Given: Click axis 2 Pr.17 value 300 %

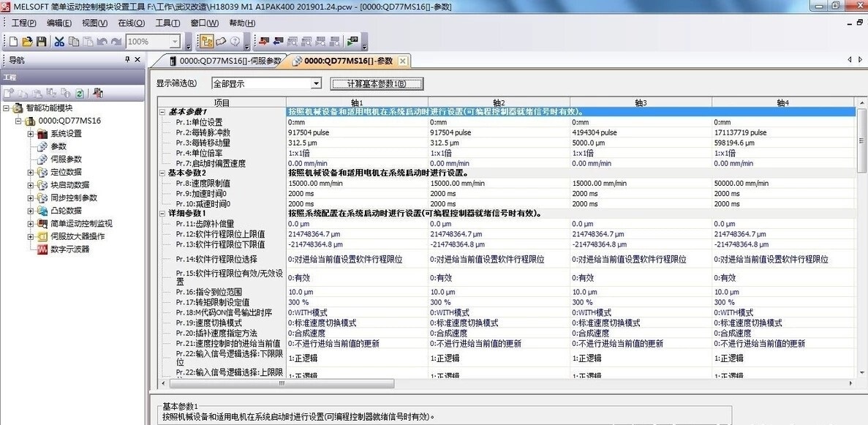Looking at the screenshot, I should coord(440,303).
